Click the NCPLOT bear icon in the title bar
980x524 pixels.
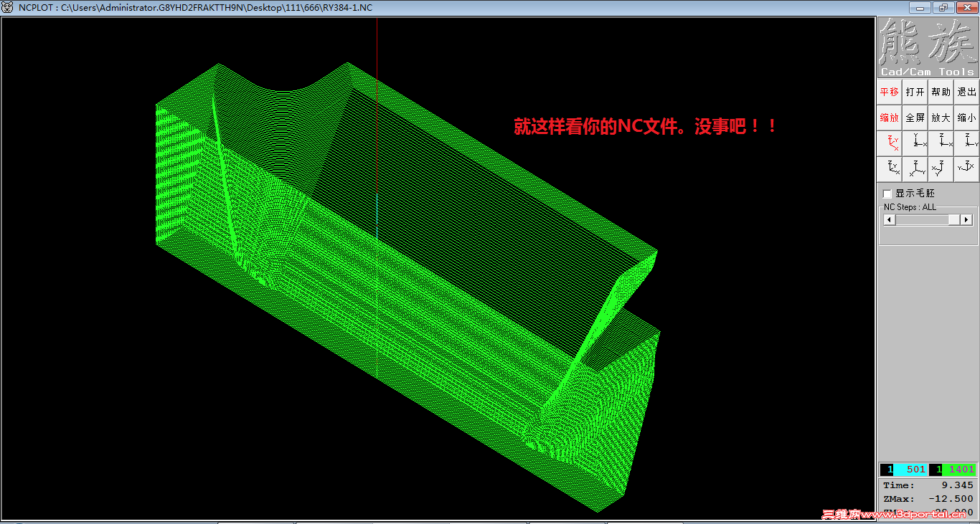(8, 7)
